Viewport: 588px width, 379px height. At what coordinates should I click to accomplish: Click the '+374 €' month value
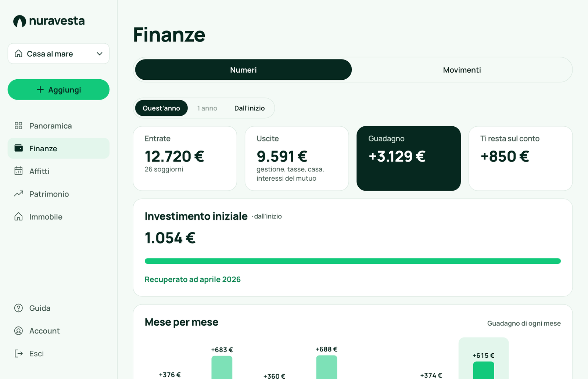click(x=431, y=375)
